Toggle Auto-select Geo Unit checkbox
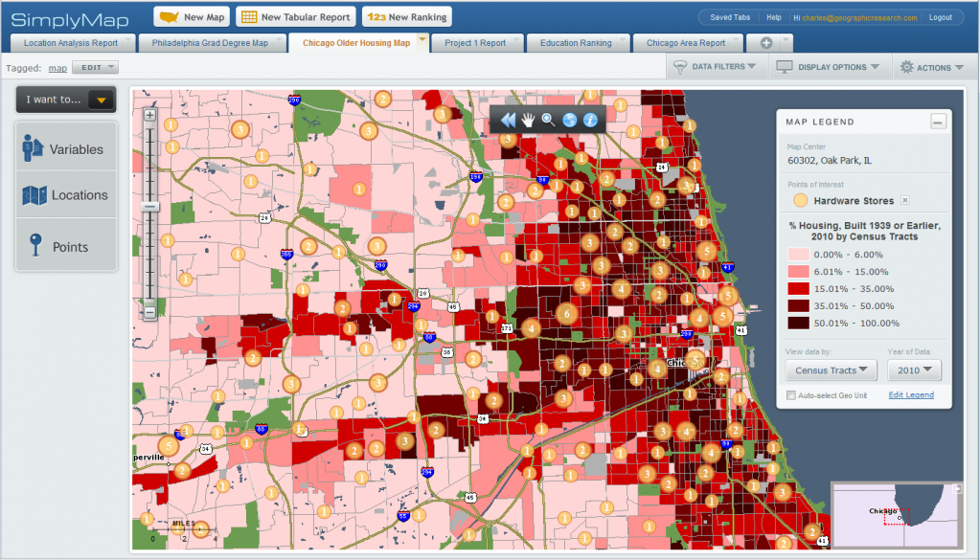 (791, 395)
